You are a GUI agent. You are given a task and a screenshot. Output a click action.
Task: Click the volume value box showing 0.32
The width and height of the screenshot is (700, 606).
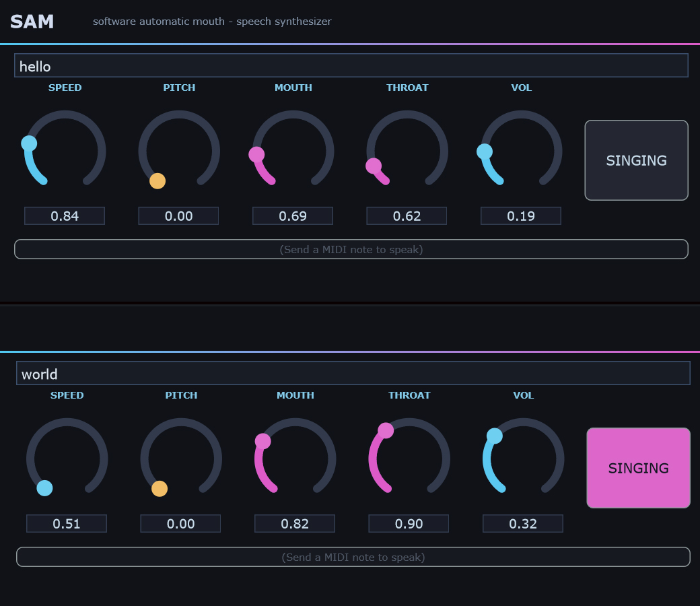click(x=523, y=523)
